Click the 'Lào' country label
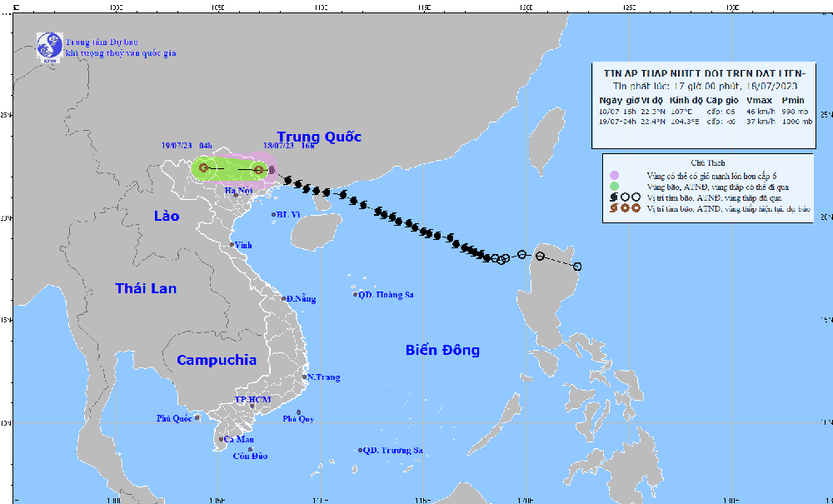Viewport: 833px width, 504px height. point(167,216)
